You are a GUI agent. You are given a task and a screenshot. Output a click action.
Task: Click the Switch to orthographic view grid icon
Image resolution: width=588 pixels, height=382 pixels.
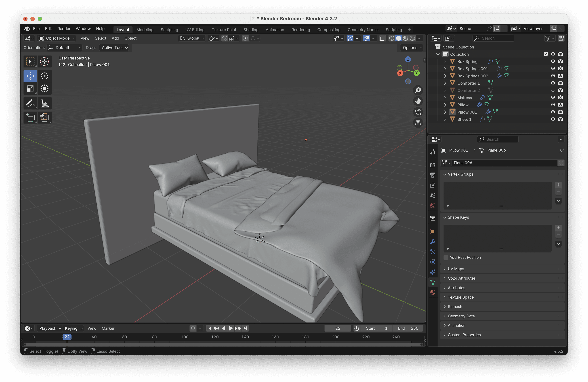pos(418,123)
